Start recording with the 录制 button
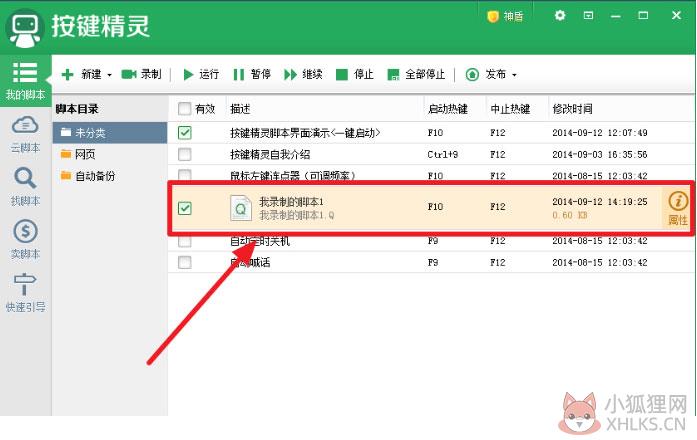The width and height of the screenshot is (697, 440). tap(141, 74)
